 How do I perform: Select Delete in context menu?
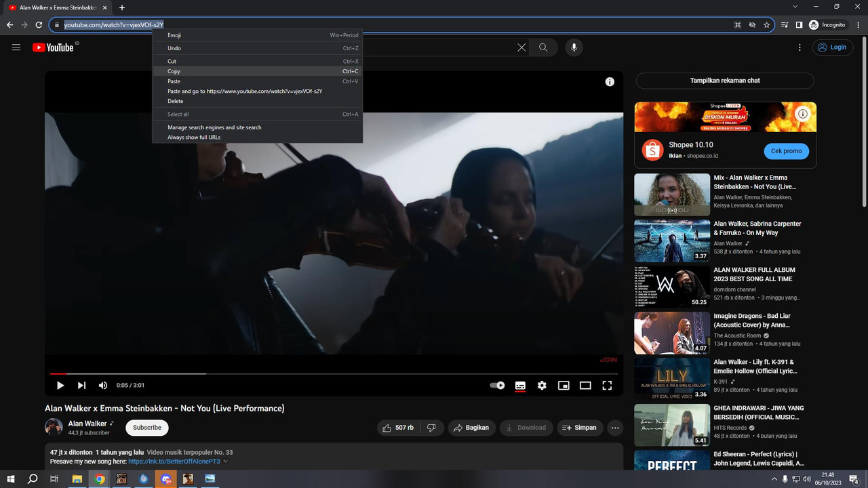tap(258, 101)
